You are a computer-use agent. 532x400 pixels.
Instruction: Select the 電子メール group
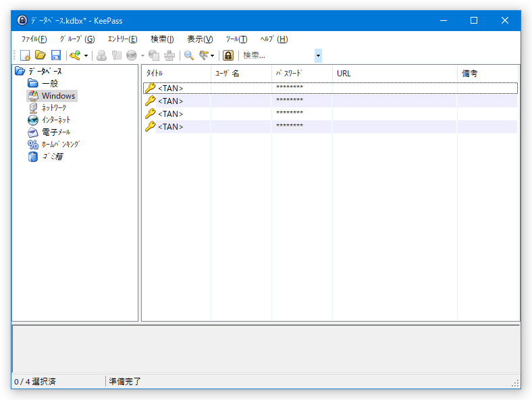pos(56,132)
